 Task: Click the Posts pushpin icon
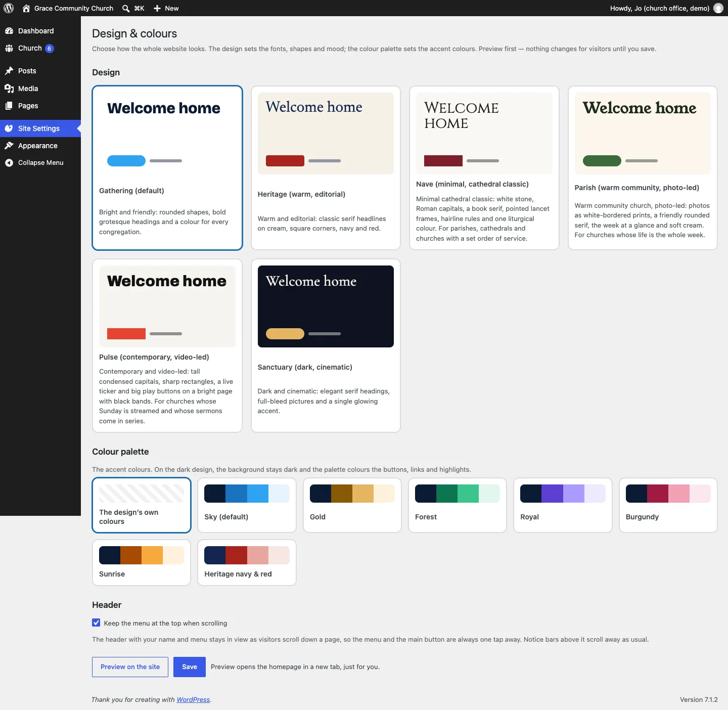point(9,71)
